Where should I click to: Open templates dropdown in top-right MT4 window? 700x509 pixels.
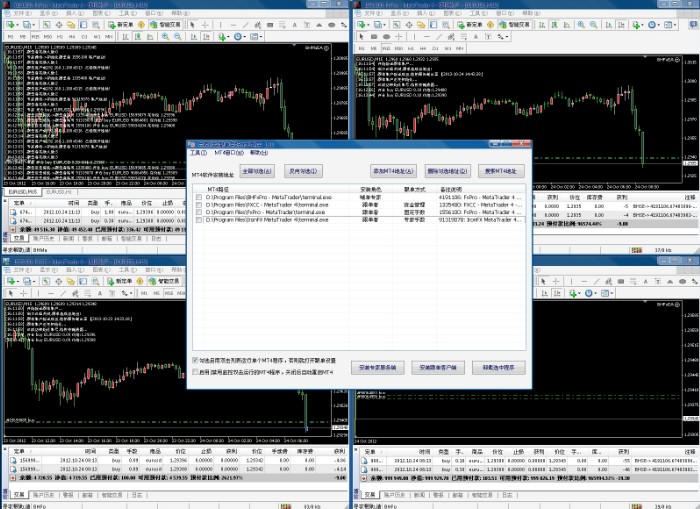pos(670,25)
